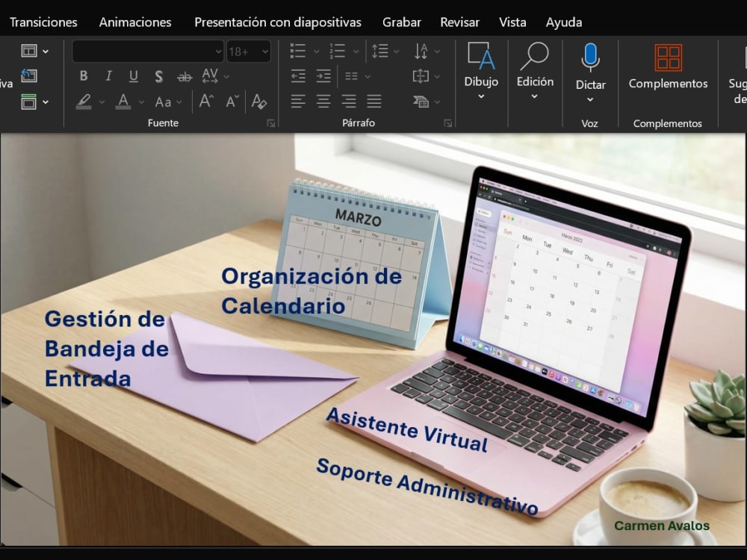The width and height of the screenshot is (747, 560).
Task: Apply bulleted list
Action: 298,51
